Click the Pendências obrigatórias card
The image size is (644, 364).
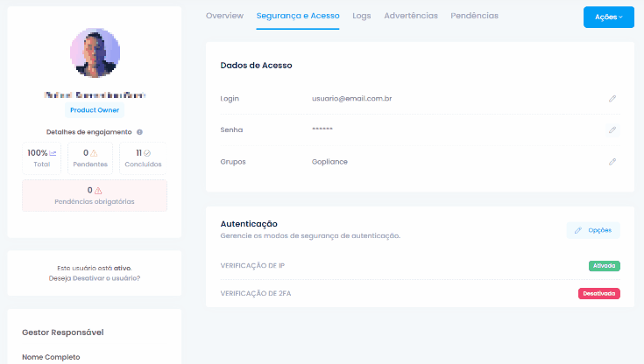(x=95, y=196)
